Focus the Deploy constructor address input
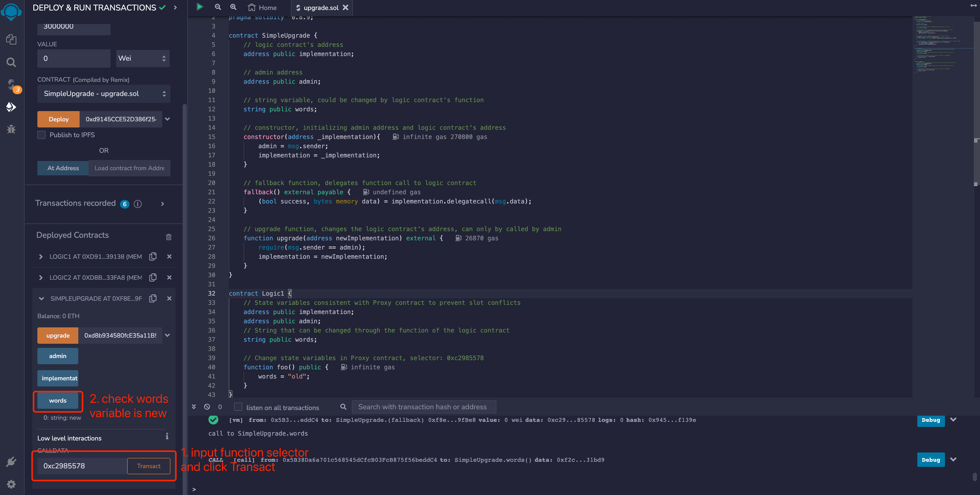980x495 pixels. pos(121,119)
